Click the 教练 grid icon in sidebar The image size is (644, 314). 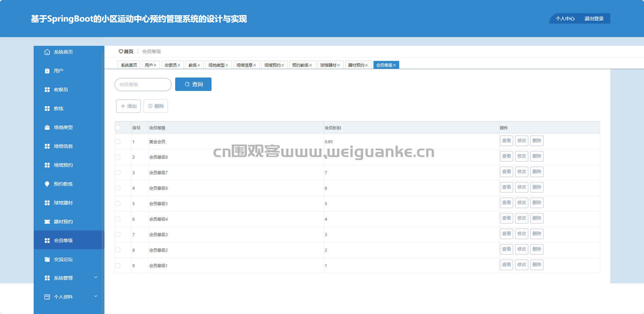[x=47, y=108]
